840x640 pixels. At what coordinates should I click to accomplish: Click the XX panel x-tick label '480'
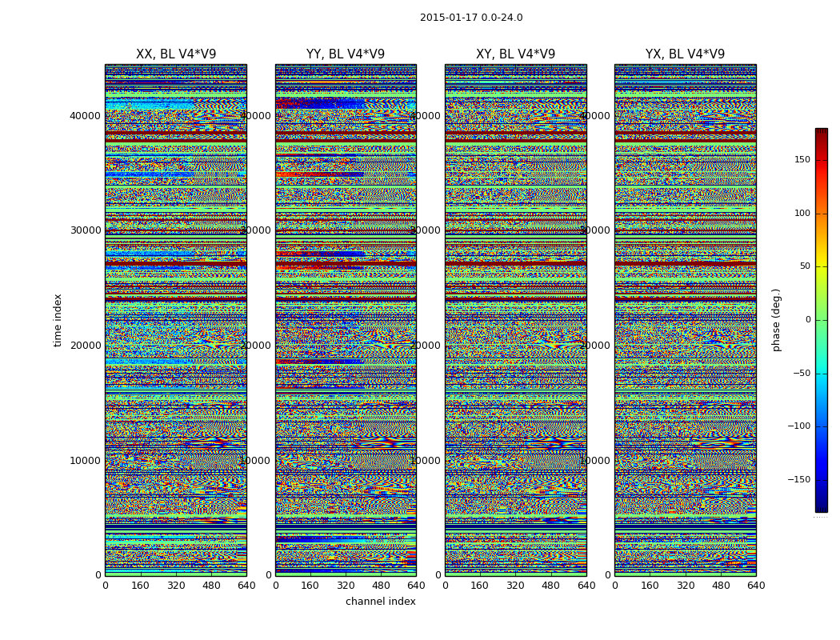[211, 586]
